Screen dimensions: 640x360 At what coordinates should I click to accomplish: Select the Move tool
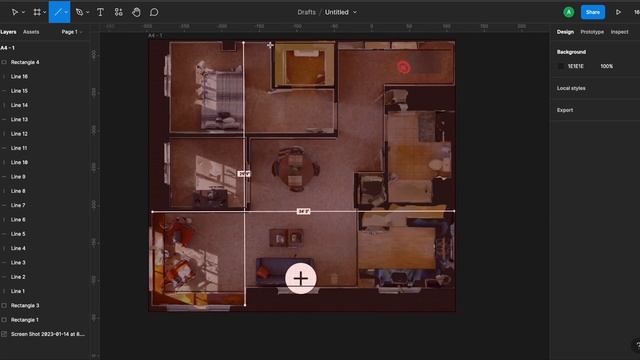(x=14, y=12)
